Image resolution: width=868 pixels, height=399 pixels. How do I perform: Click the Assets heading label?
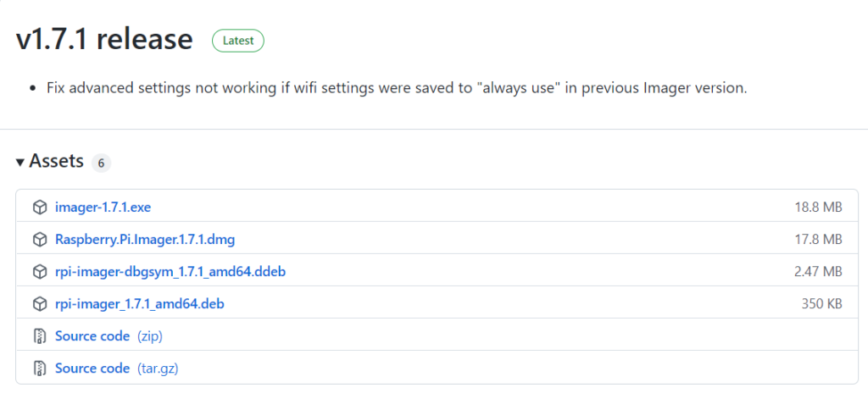tap(57, 162)
